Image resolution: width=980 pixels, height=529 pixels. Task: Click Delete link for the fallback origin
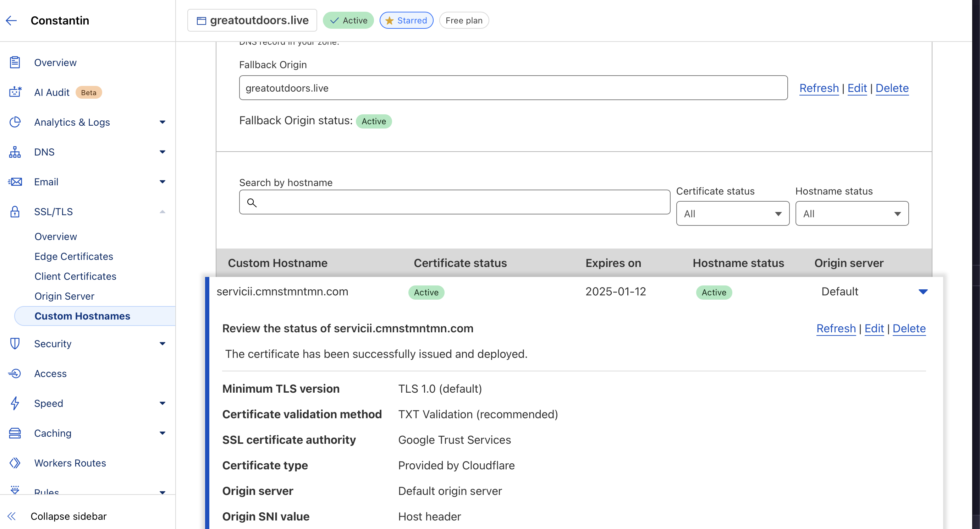coord(892,88)
